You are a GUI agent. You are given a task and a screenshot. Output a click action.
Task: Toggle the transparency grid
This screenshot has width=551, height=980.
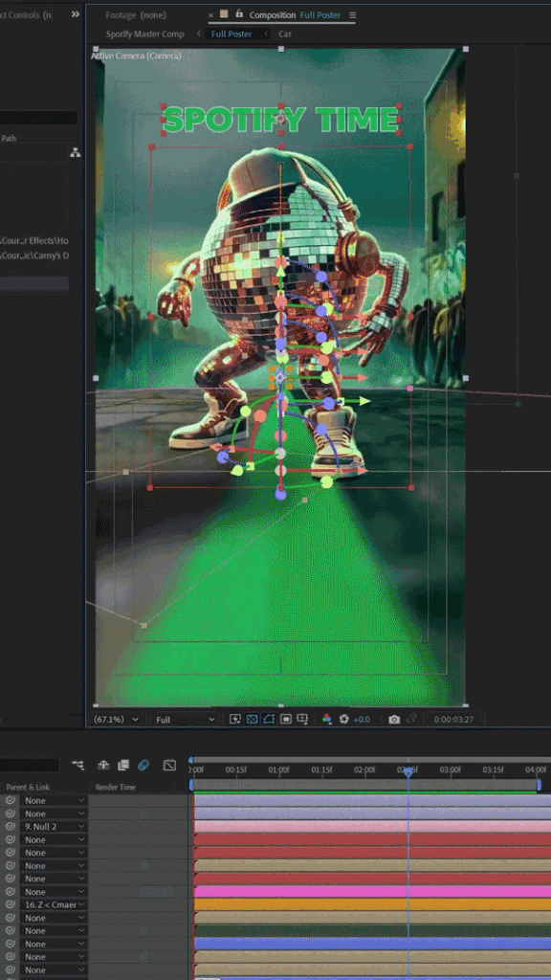(253, 720)
